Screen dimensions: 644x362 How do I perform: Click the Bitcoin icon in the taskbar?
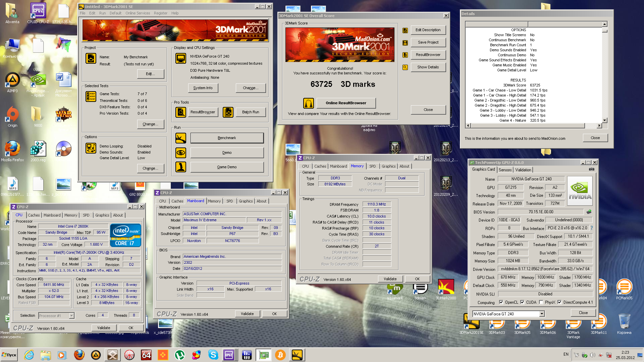click(x=280, y=355)
